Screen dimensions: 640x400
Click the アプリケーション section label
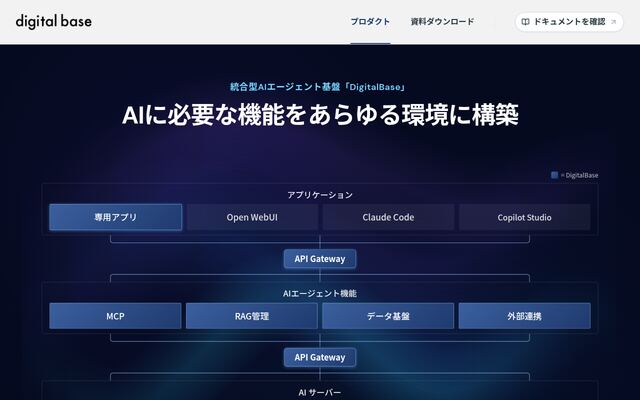pyautogui.click(x=320, y=195)
